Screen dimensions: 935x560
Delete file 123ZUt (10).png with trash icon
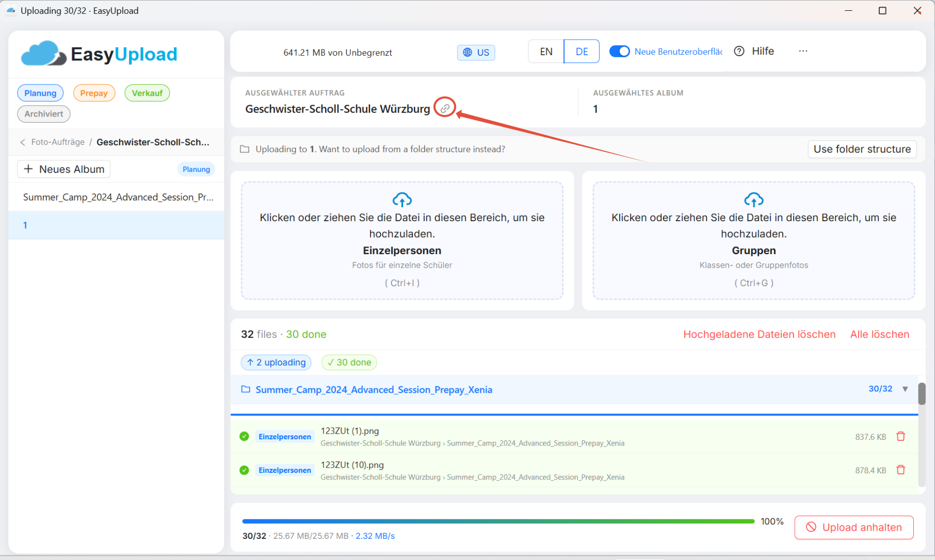pyautogui.click(x=901, y=470)
